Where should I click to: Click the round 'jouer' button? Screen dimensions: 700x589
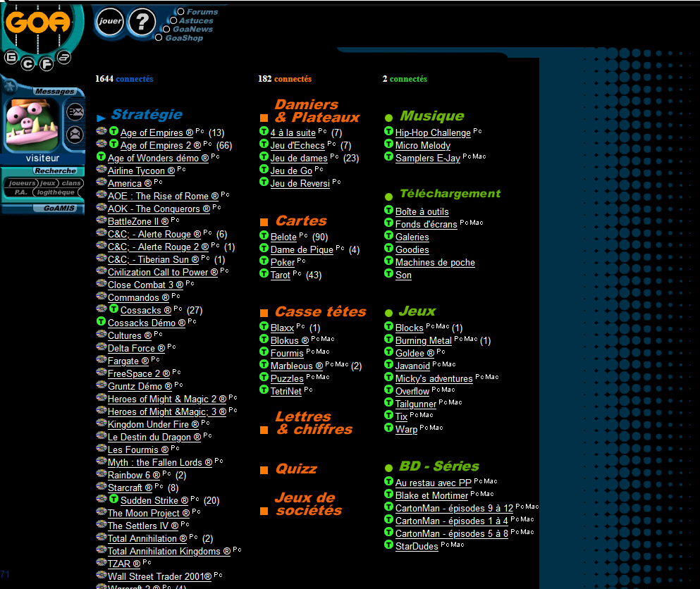coord(110,21)
